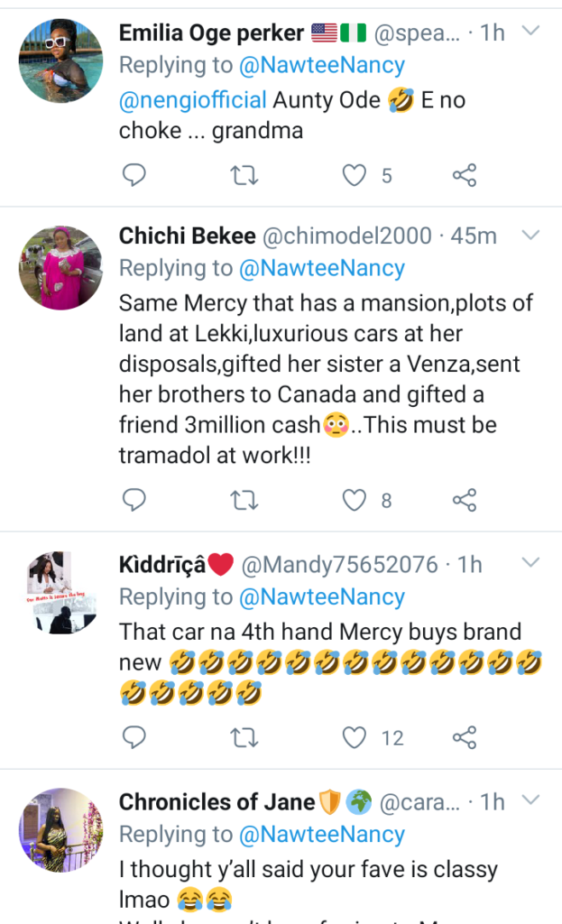The image size is (562, 924).
Task: Share Emilia Oge perker's tweet
Action: point(464,174)
